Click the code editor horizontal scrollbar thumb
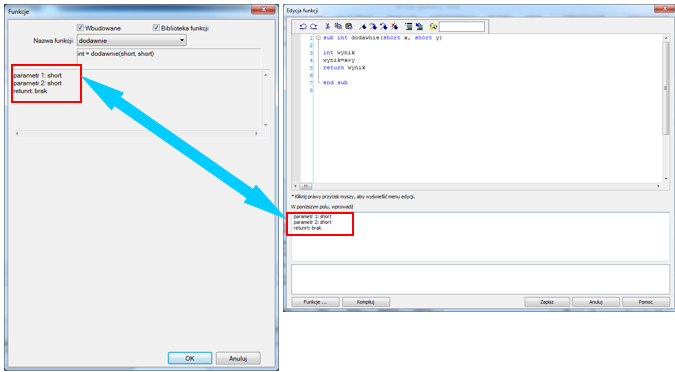Viewport: 675px width, 372px height. (x=305, y=186)
